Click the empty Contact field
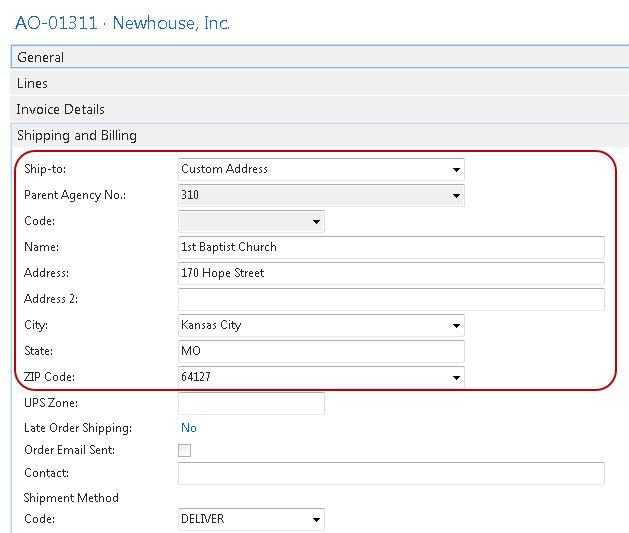 pyautogui.click(x=390, y=474)
